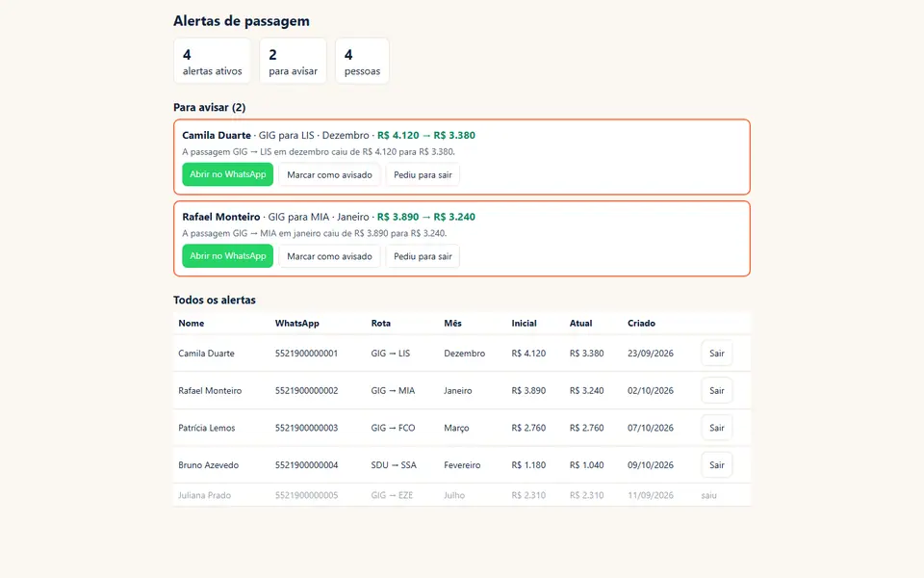Image resolution: width=924 pixels, height=578 pixels.
Task: Click the Inicial column header
Action: 524,324
